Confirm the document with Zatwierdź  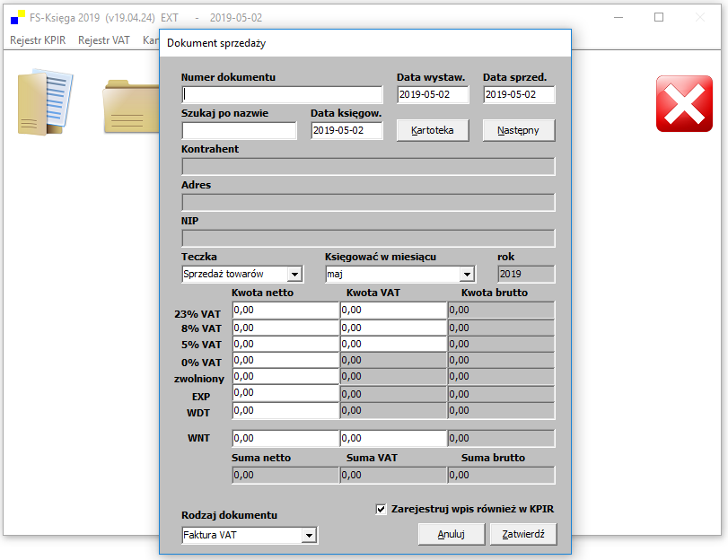(523, 535)
